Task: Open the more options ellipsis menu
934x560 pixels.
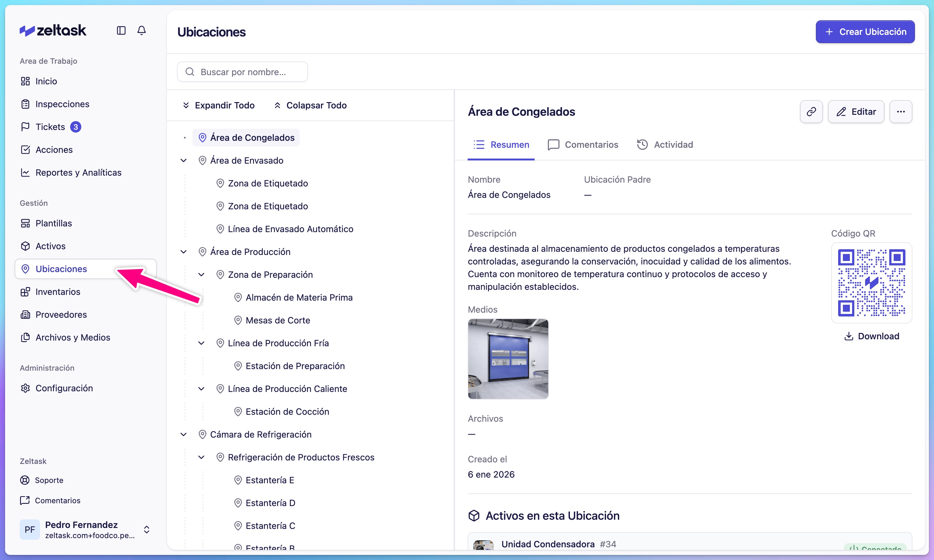Action: click(x=901, y=111)
